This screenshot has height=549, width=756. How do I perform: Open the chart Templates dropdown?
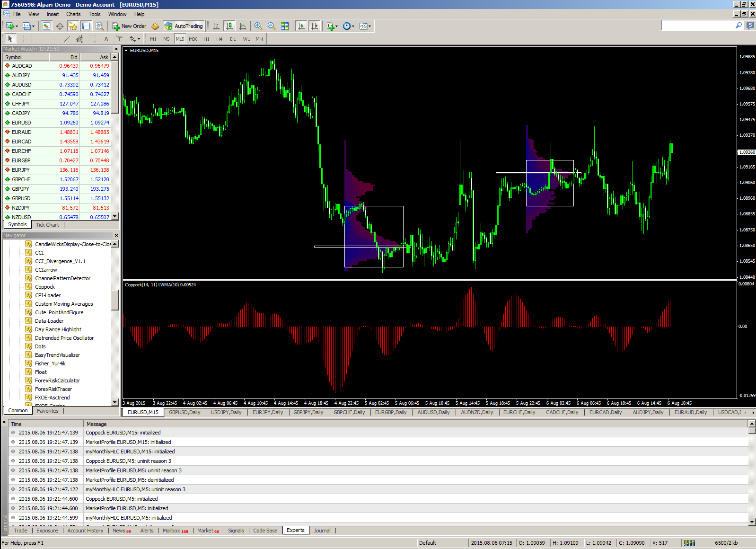[x=369, y=26]
